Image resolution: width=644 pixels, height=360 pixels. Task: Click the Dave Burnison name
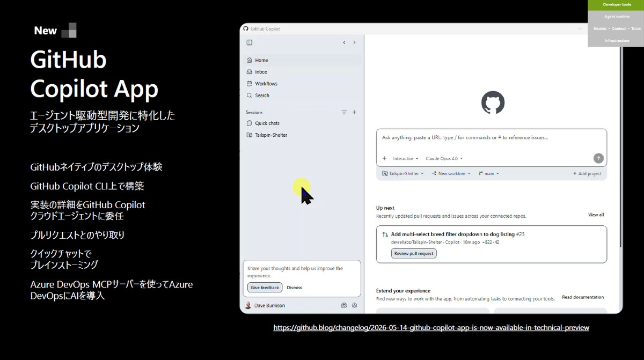(269, 305)
